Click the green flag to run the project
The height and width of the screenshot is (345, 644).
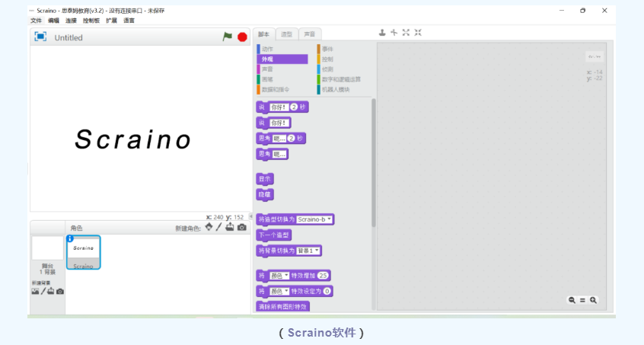coord(227,37)
